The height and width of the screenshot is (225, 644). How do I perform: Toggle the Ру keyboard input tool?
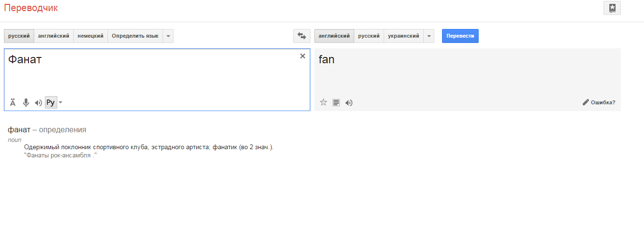click(x=51, y=102)
